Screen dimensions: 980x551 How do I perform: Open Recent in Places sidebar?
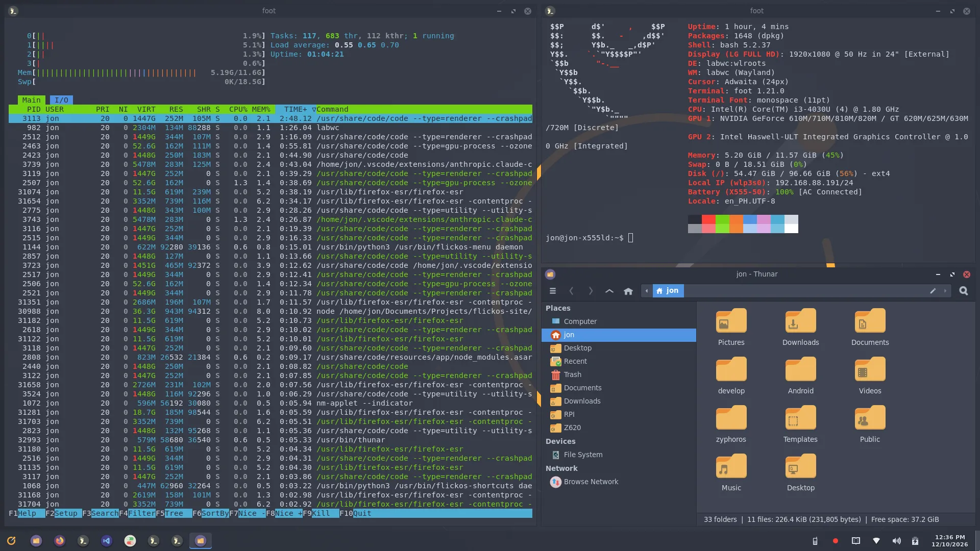(619, 361)
